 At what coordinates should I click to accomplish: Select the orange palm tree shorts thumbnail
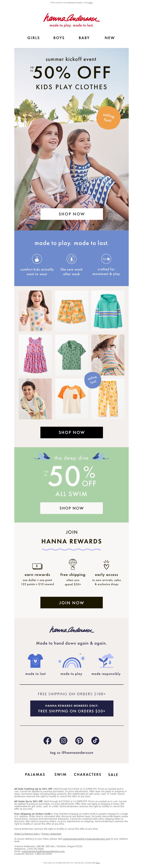tap(71, 311)
